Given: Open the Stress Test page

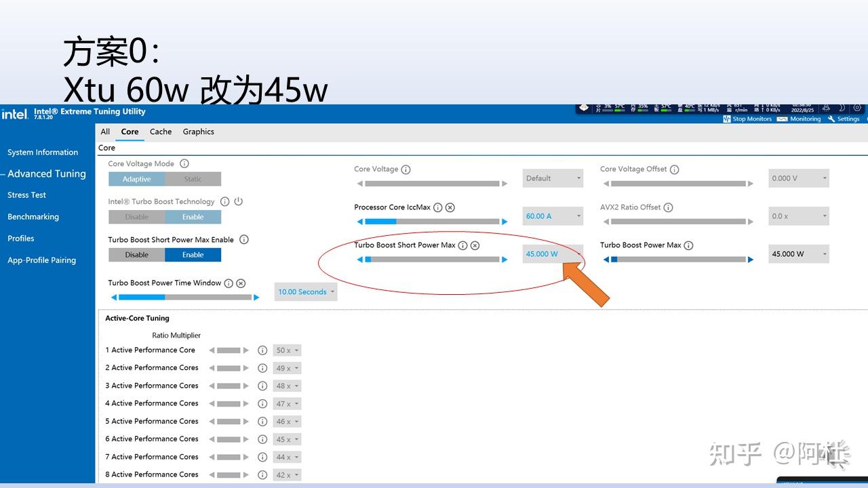Looking at the screenshot, I should pos(26,195).
